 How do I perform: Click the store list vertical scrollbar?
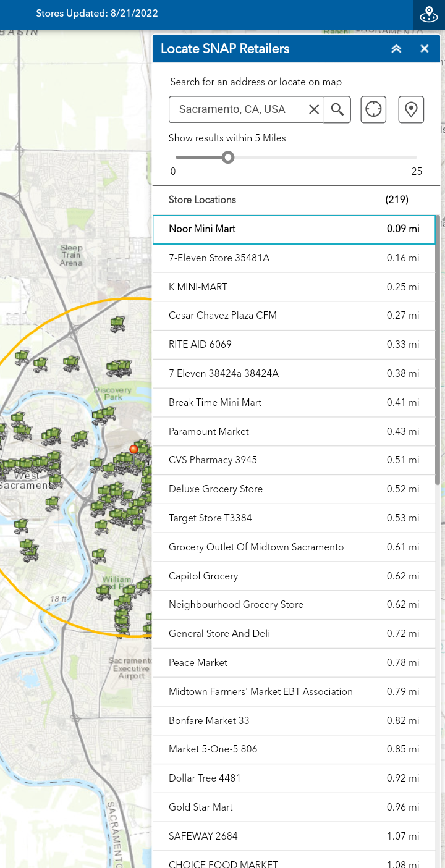(x=438, y=349)
